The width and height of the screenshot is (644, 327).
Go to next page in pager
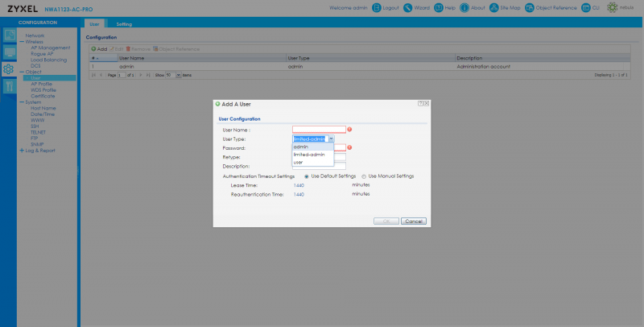[141, 75]
